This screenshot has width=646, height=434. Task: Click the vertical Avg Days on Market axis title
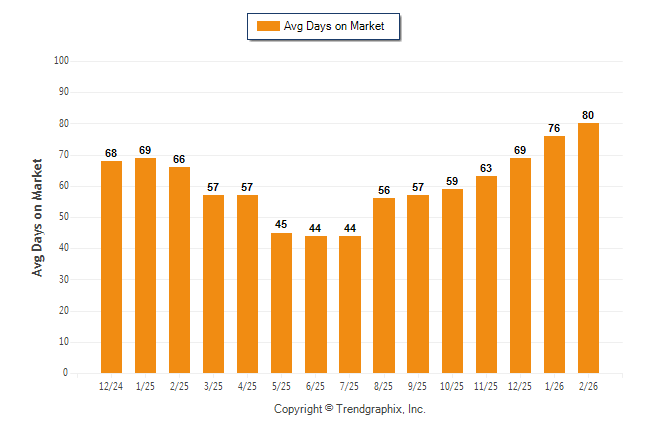click(x=38, y=217)
